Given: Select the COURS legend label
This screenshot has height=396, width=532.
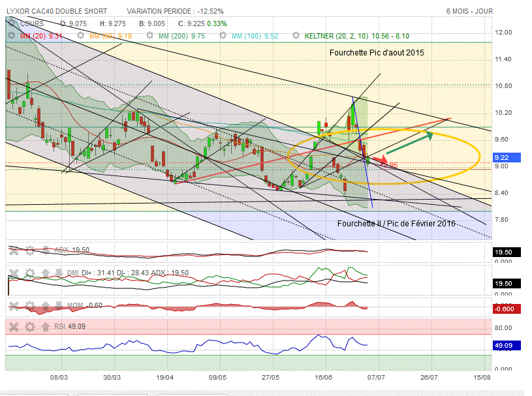Looking at the screenshot, I should tap(32, 23).
